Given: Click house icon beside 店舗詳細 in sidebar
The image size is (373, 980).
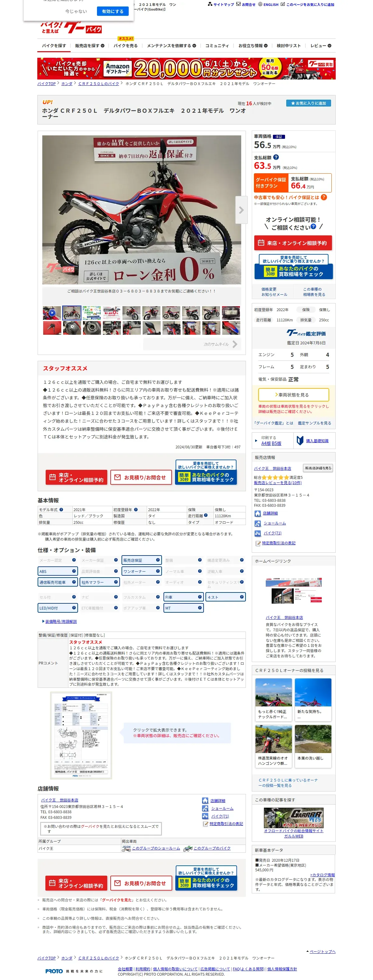Looking at the screenshot, I should click(258, 513).
